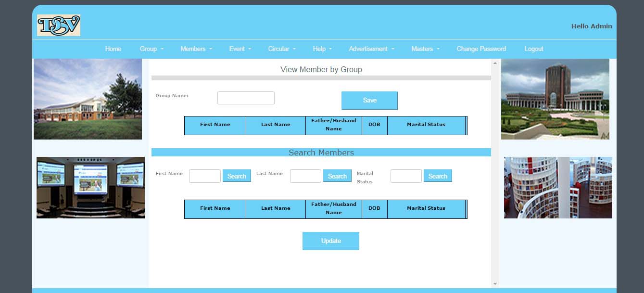Click Search next to First Name field
Viewport: 644px width, 293px height.
click(x=237, y=176)
